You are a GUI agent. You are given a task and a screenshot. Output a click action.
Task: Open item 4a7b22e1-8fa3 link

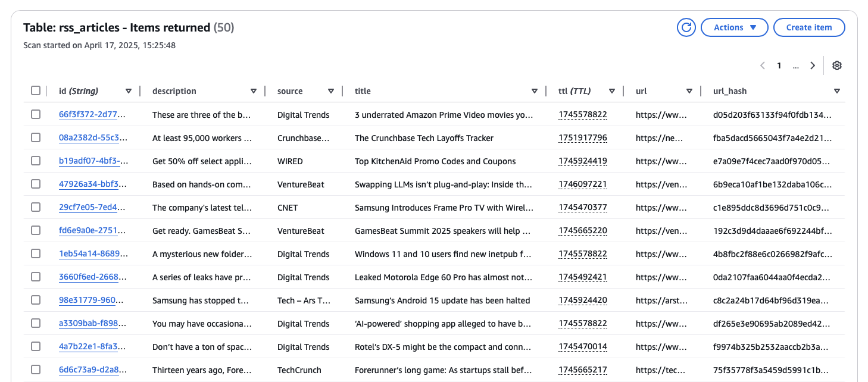(93, 347)
